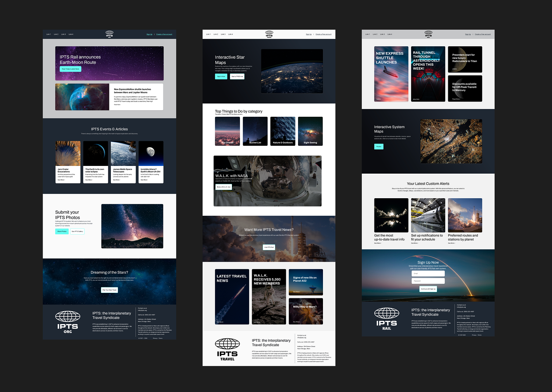Open Link 2 in the IPTS Travel navbar
Image resolution: width=552 pixels, height=392 pixels.
(x=216, y=34)
